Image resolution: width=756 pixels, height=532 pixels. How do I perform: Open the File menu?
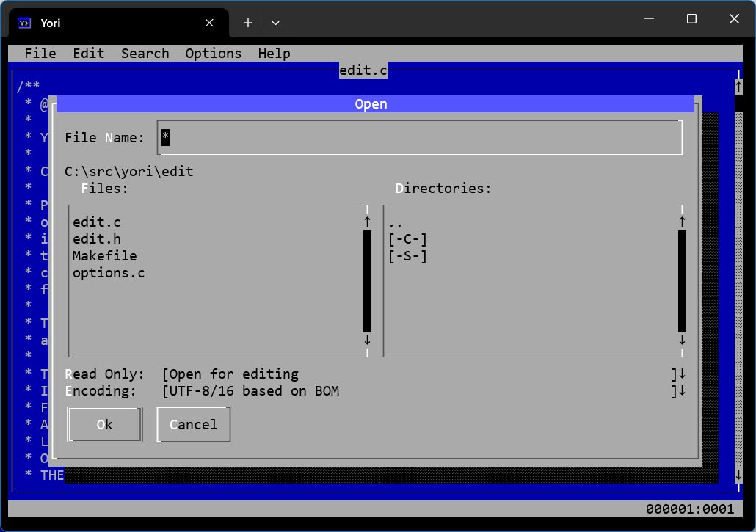click(40, 53)
